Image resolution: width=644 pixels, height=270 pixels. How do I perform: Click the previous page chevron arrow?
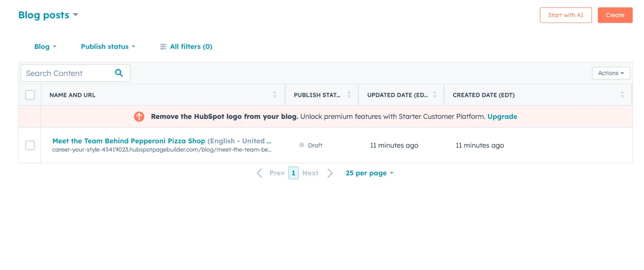[259, 173]
